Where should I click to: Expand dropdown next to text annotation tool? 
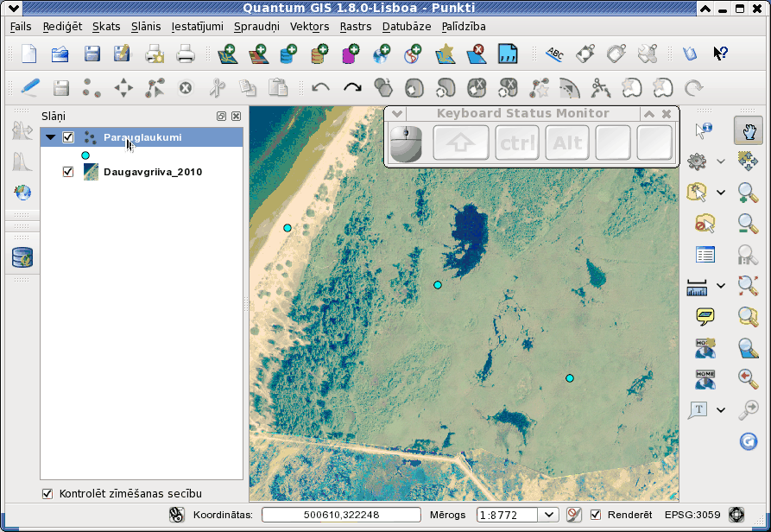point(721,409)
